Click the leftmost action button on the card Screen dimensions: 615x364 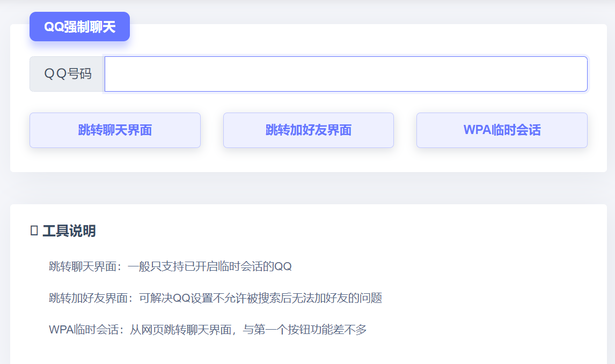tap(115, 130)
